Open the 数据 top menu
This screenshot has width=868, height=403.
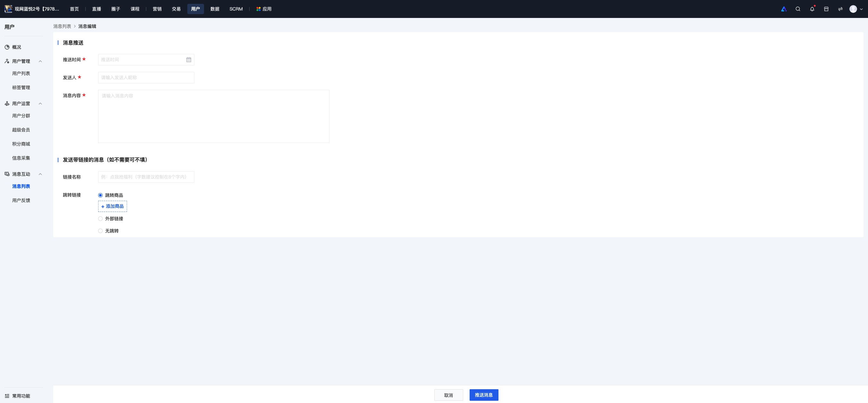pos(215,9)
